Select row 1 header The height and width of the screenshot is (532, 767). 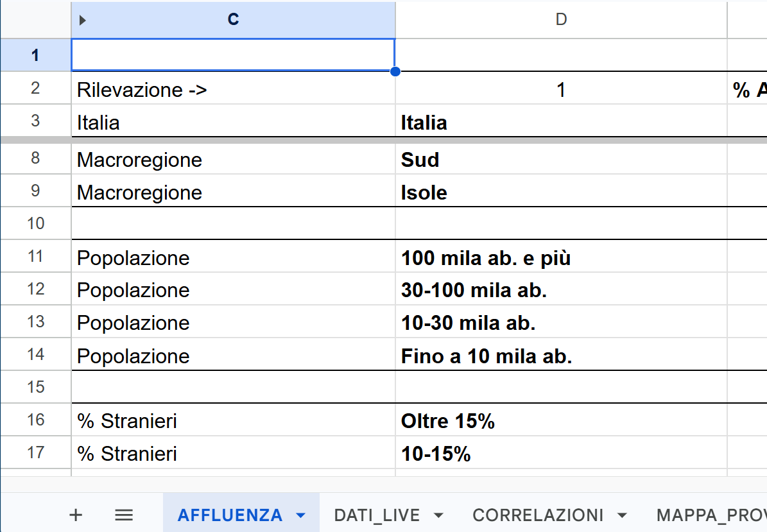click(x=35, y=55)
